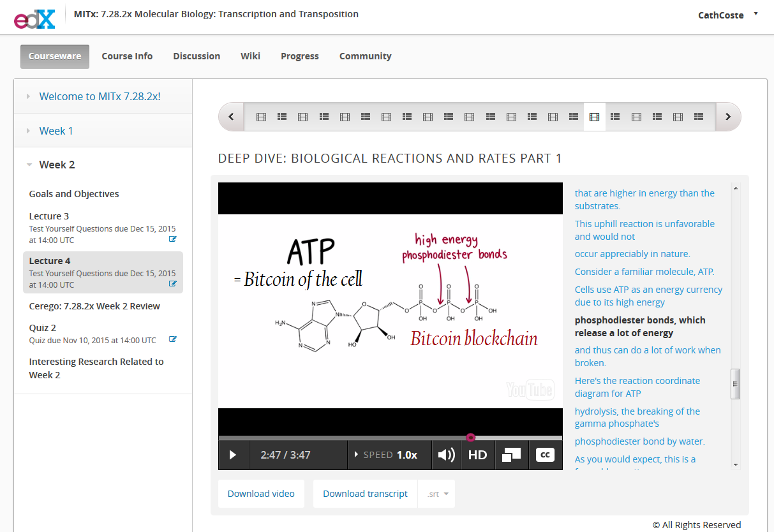Jump to transcript line "phosphodiester bond by water."

click(x=639, y=441)
